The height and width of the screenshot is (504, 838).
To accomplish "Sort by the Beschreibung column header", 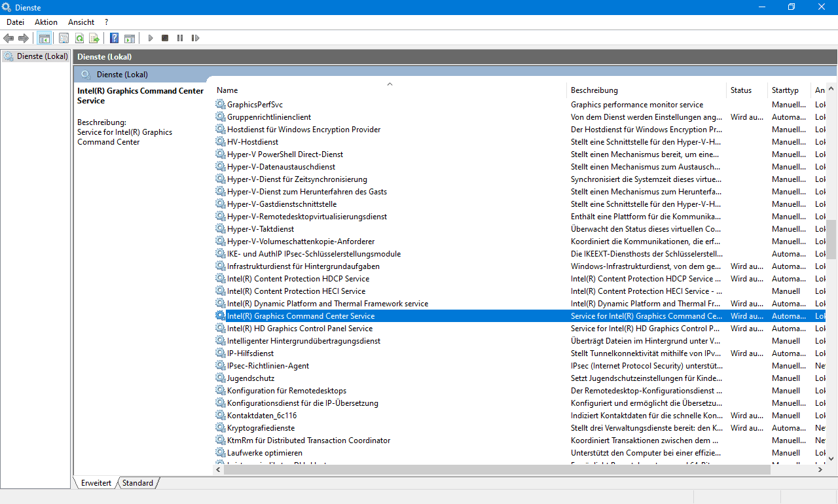I will tap(646, 90).
